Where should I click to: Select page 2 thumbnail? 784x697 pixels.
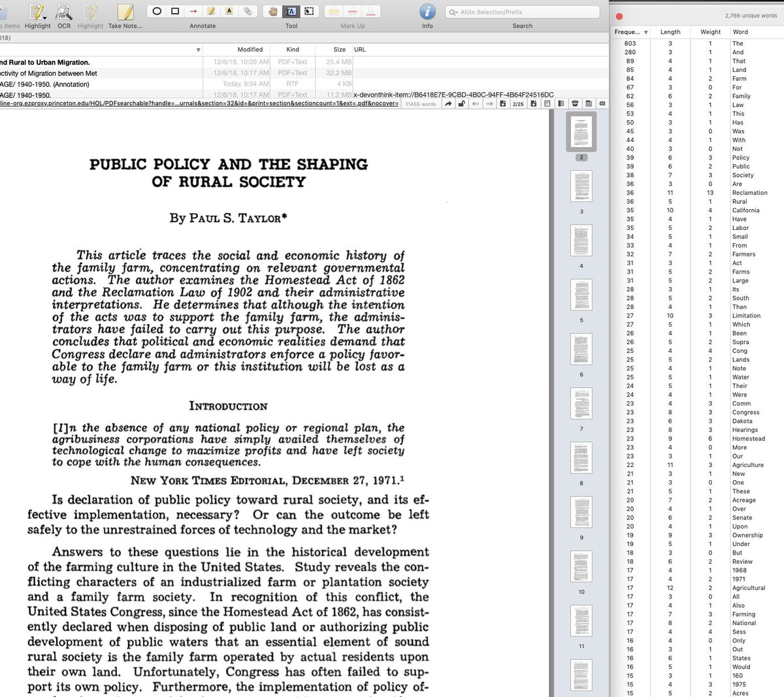581,132
